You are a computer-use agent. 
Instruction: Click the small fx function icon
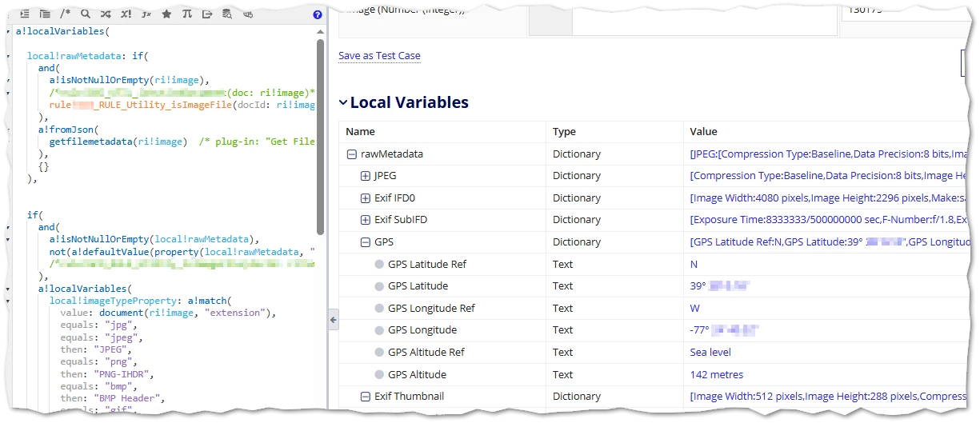click(x=146, y=14)
